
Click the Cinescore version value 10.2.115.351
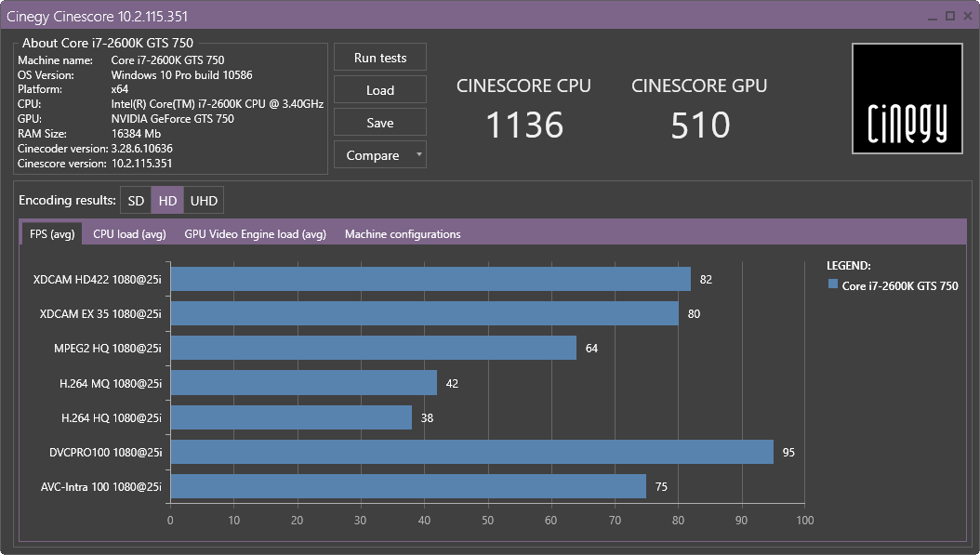pyautogui.click(x=142, y=164)
